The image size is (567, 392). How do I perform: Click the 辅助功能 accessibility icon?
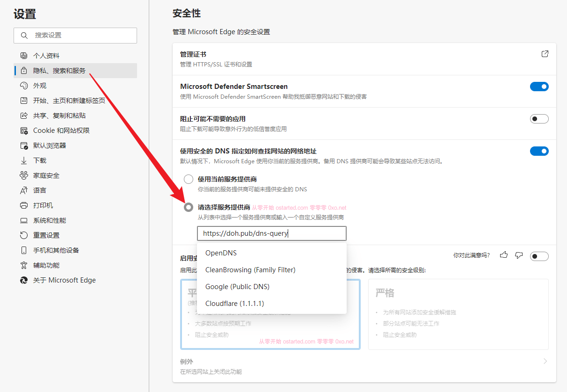coord(24,265)
